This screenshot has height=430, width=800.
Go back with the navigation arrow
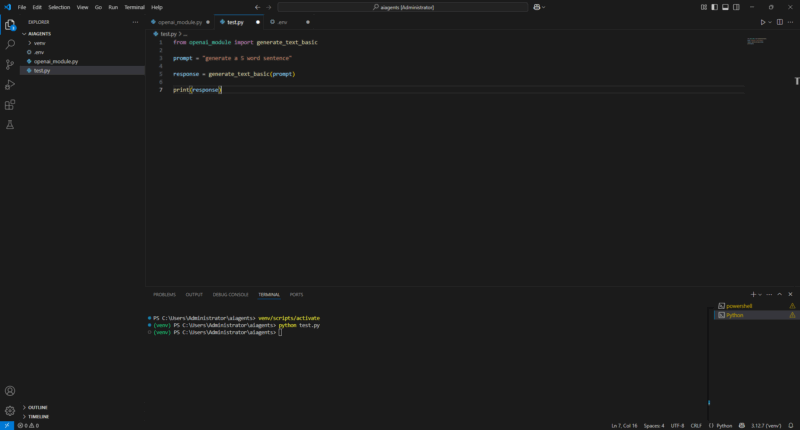(257, 7)
